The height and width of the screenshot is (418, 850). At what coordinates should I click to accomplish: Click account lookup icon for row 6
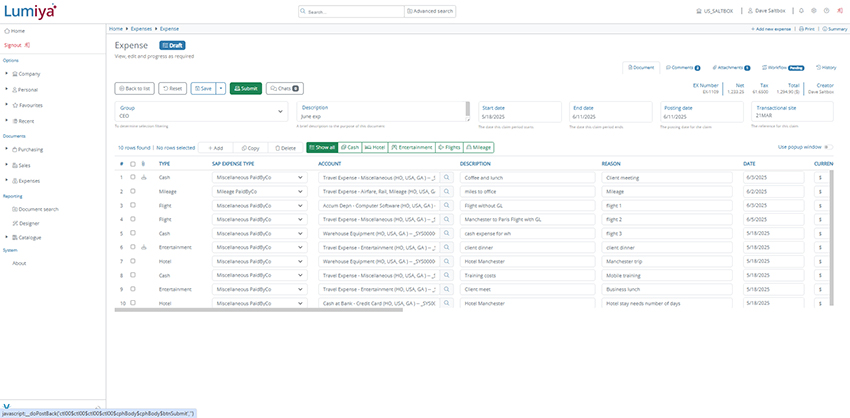point(447,247)
